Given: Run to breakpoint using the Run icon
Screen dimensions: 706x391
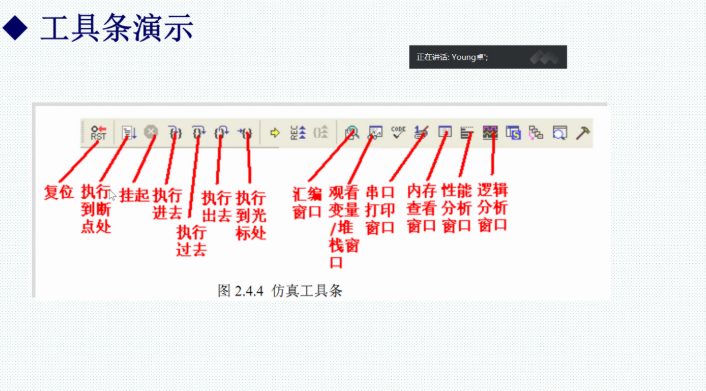Looking at the screenshot, I should pyautogui.click(x=129, y=132).
